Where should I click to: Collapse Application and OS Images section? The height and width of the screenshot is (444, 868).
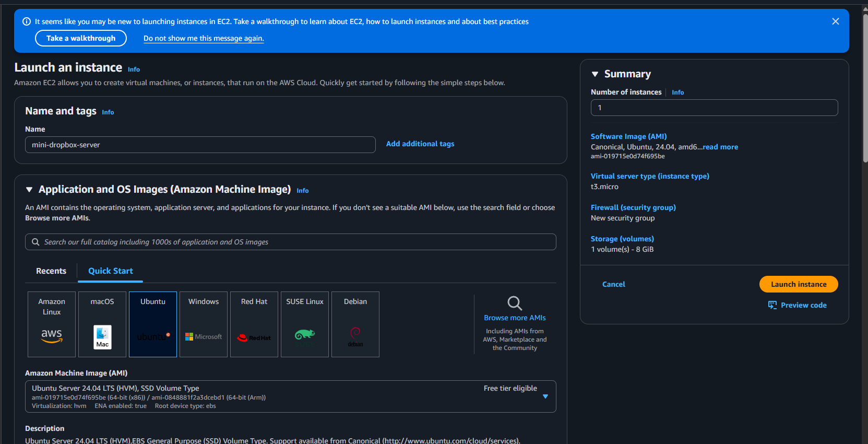pos(29,190)
